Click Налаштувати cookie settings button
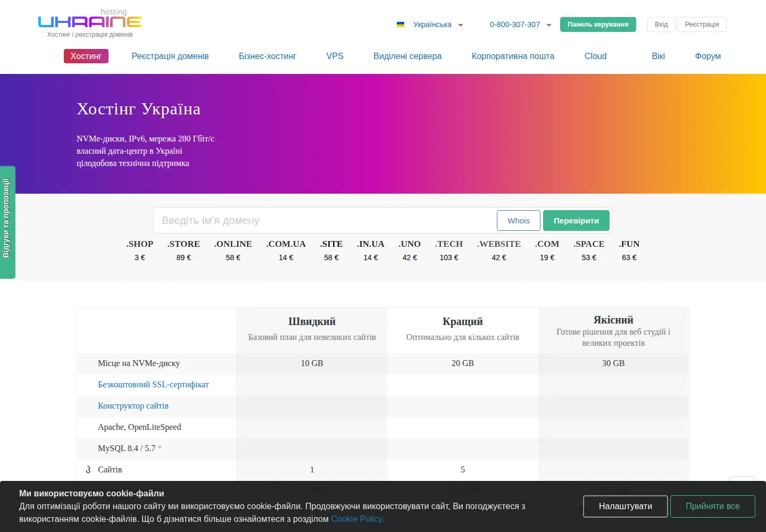The image size is (766, 532). pyautogui.click(x=626, y=506)
